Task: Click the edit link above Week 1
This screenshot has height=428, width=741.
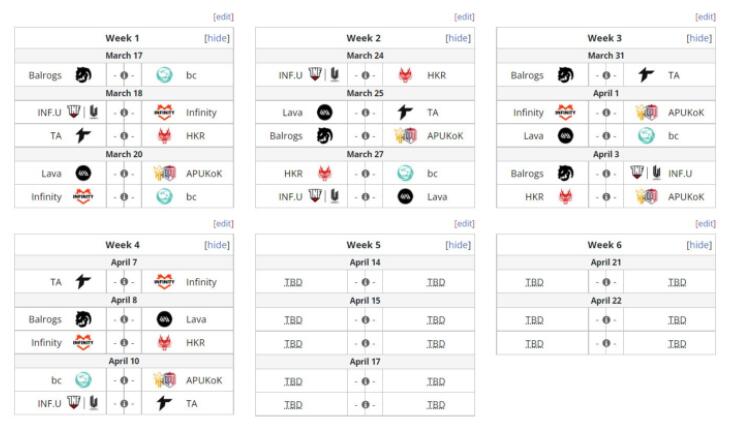Action: [223, 17]
